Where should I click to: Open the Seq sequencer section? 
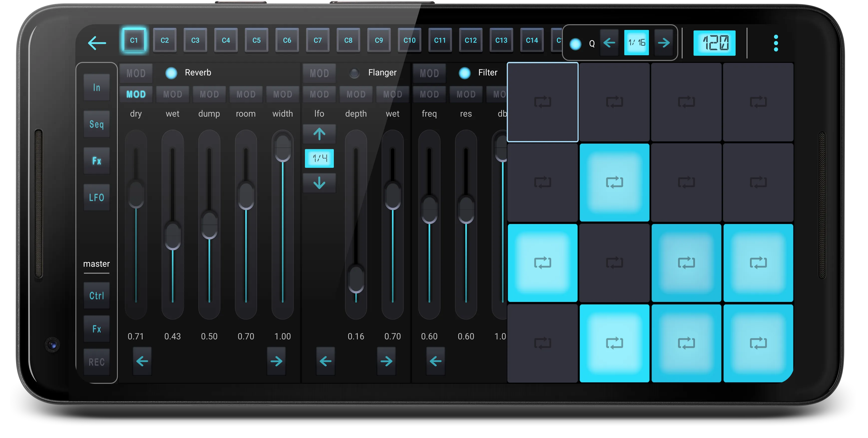coord(97,124)
